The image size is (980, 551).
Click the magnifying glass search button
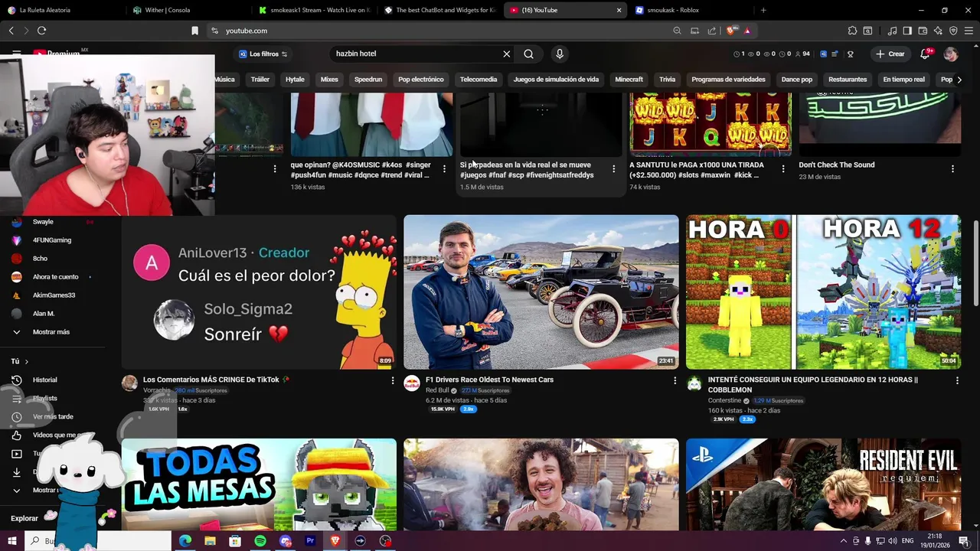528,54
